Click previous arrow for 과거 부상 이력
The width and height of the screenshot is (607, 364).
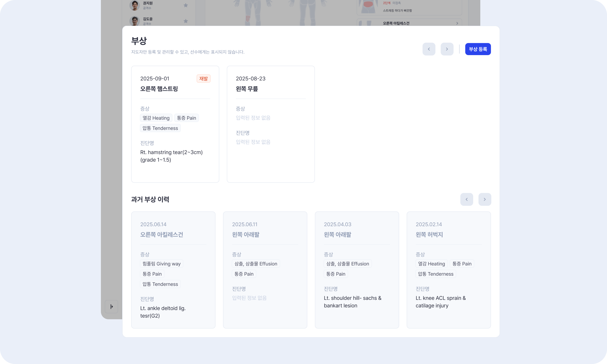(466, 199)
